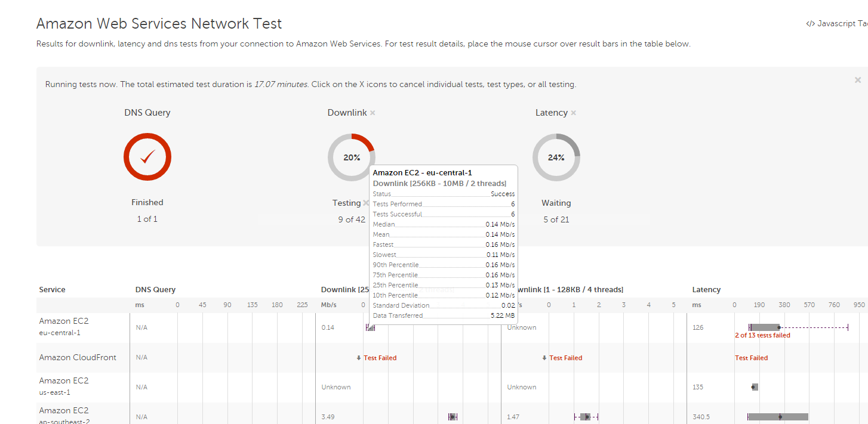This screenshot has width=868, height=424.
Task: Click the tooltip's Status Success line
Action: point(444,194)
